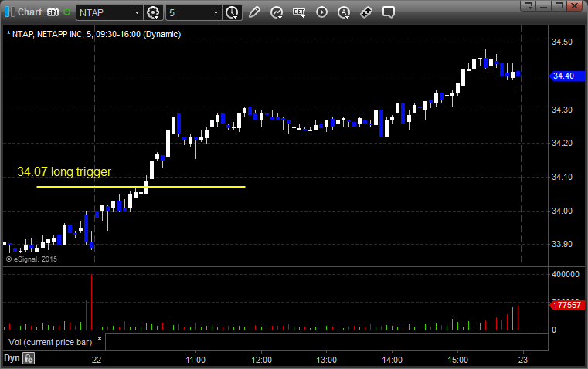
Task: Click the red 177557 volume value marker
Action: [567, 305]
